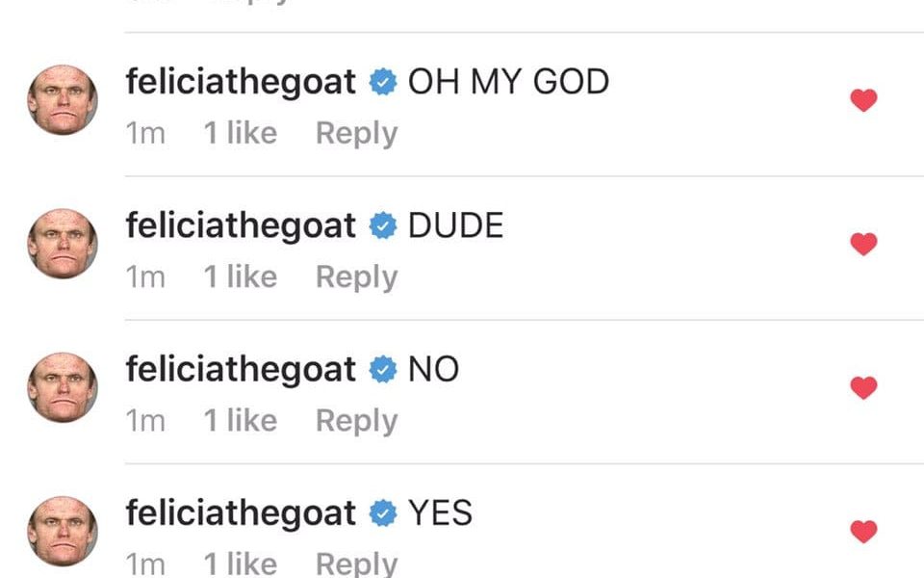Toggle heart on the DUDE comment
Image resolution: width=924 pixels, height=578 pixels.
[863, 244]
